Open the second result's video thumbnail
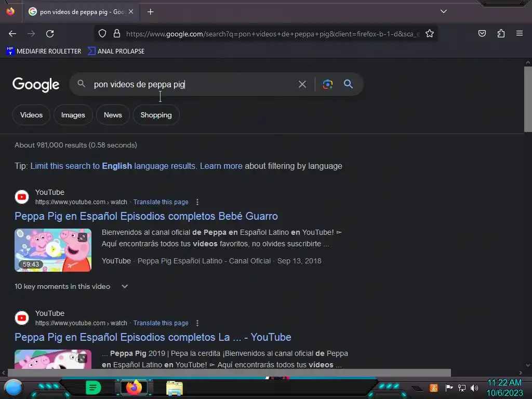Screen dimensions: 532x399 pos(53,360)
